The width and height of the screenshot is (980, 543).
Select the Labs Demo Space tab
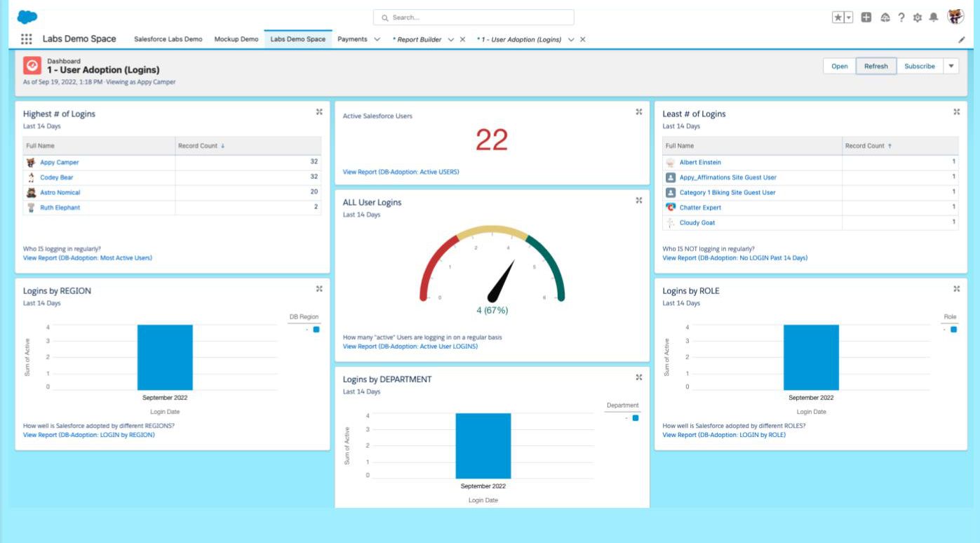(298, 39)
